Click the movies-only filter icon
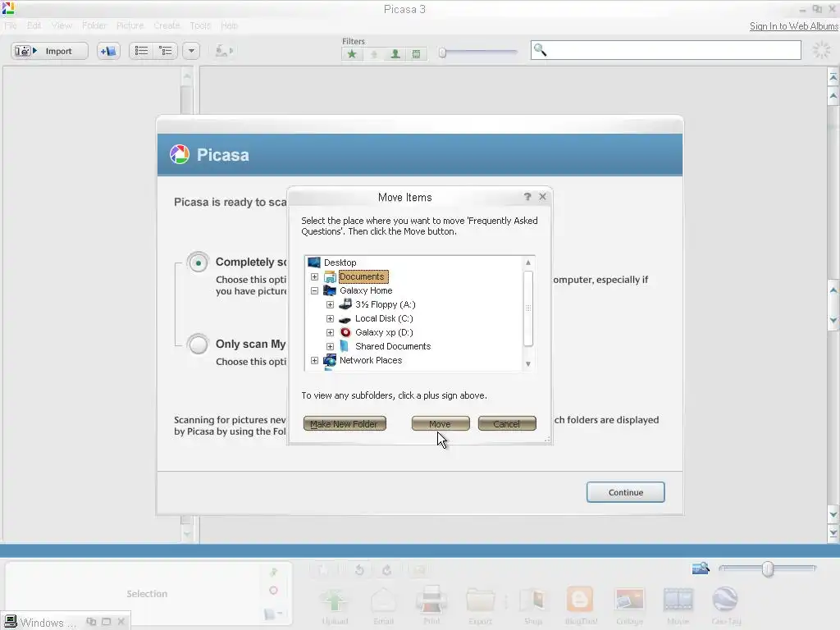This screenshot has height=630, width=840. point(416,53)
